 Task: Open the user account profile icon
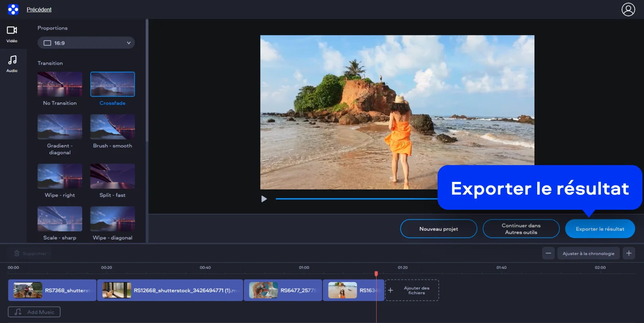click(628, 10)
